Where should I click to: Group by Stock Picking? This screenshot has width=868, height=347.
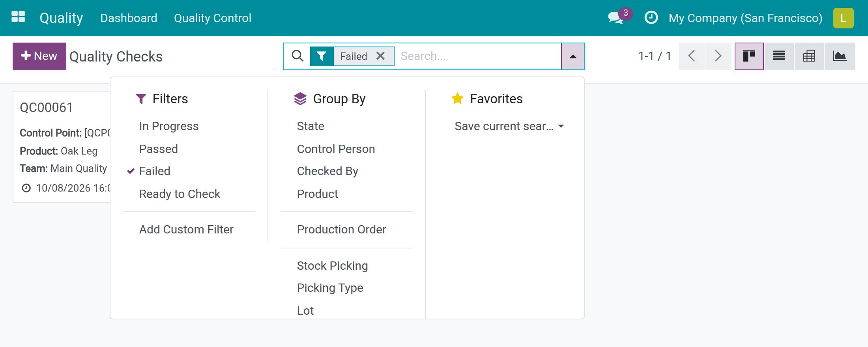click(x=332, y=266)
